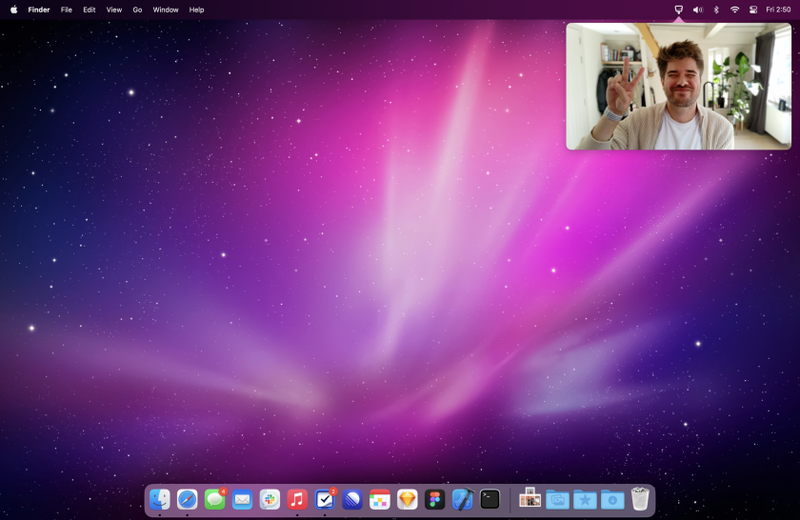Click the webcam preview thumbnail
Viewport: 800px width, 520px height.
pyautogui.click(x=679, y=86)
